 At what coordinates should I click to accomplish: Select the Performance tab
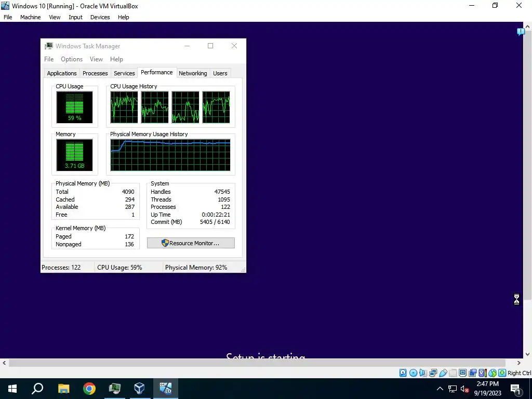click(x=157, y=72)
